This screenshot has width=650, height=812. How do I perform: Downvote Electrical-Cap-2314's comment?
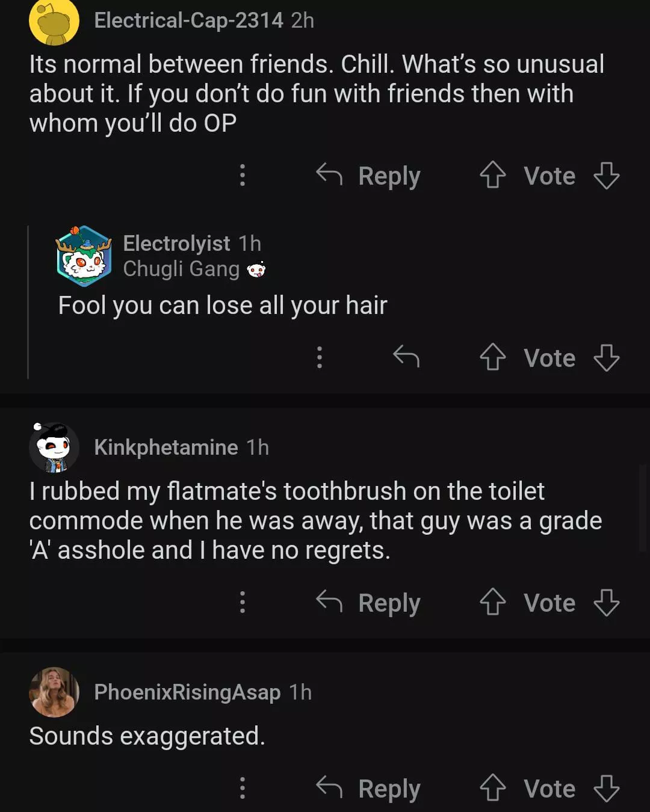pyautogui.click(x=606, y=176)
